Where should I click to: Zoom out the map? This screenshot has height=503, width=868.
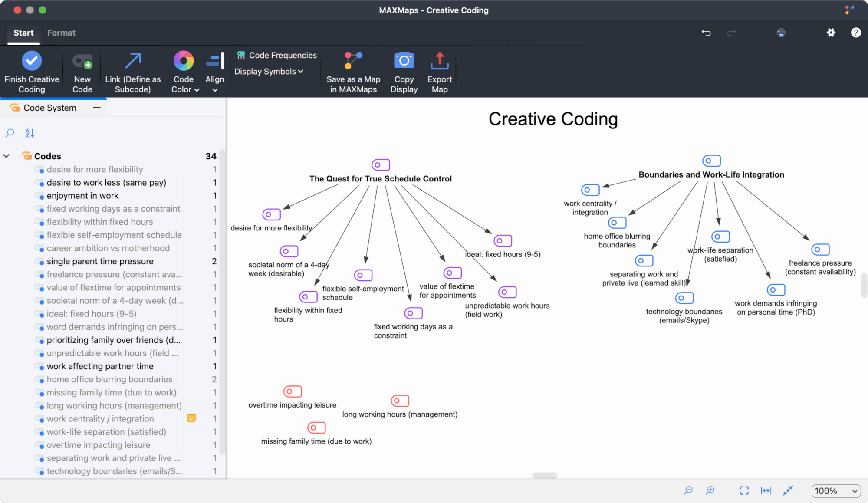click(688, 490)
